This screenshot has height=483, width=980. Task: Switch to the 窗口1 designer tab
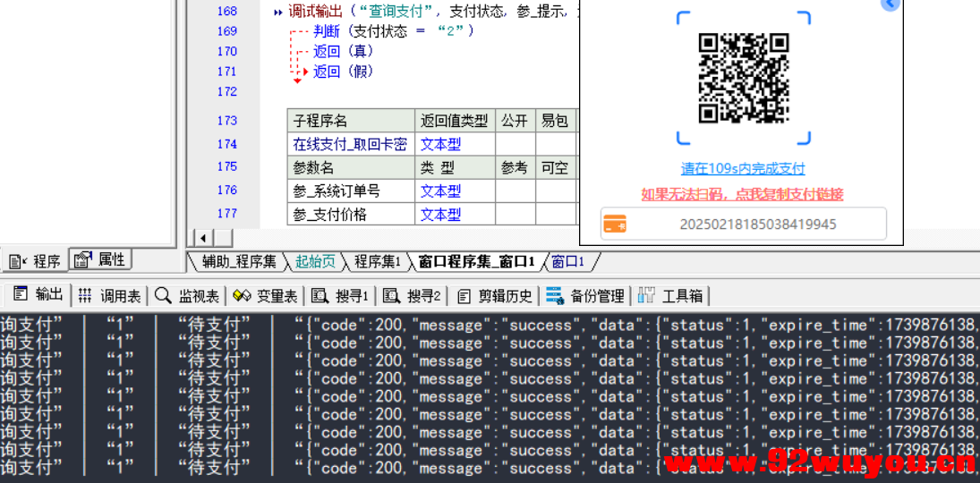[x=567, y=261]
